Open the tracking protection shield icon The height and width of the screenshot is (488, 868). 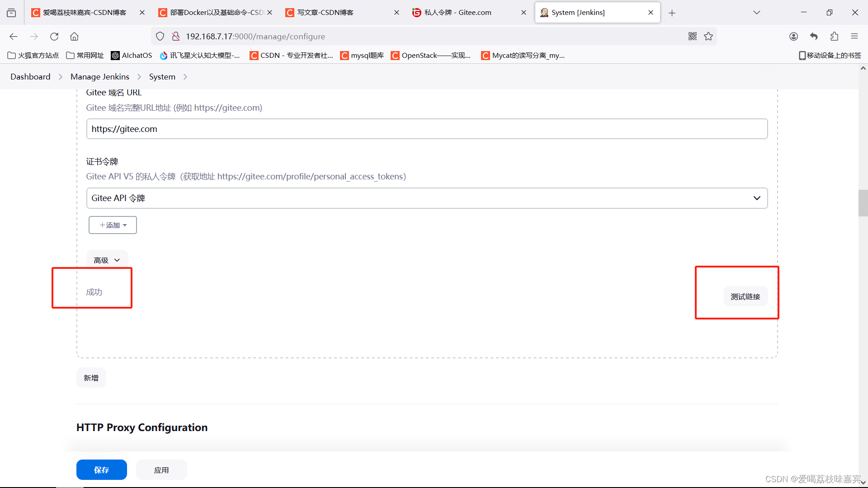[x=160, y=37]
